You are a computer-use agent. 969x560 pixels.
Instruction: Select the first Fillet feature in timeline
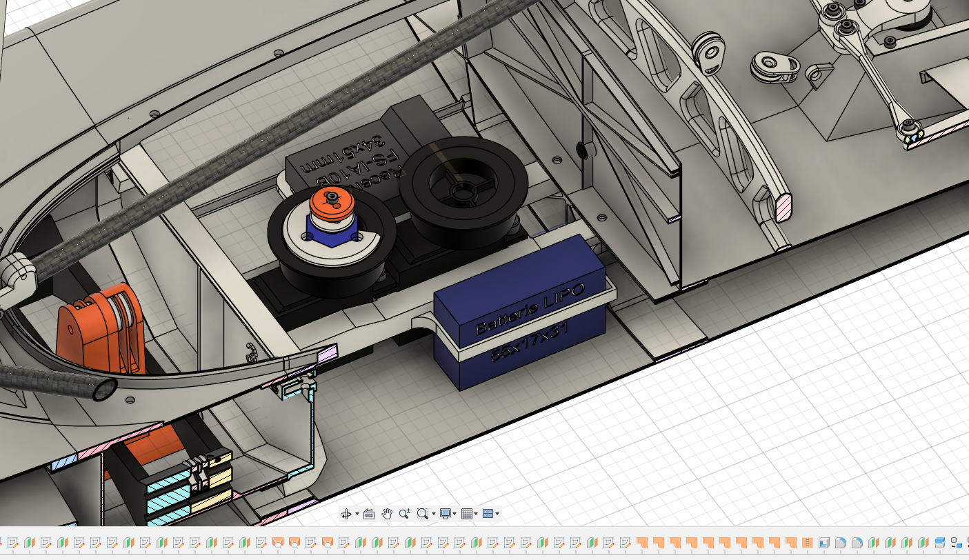click(841, 543)
